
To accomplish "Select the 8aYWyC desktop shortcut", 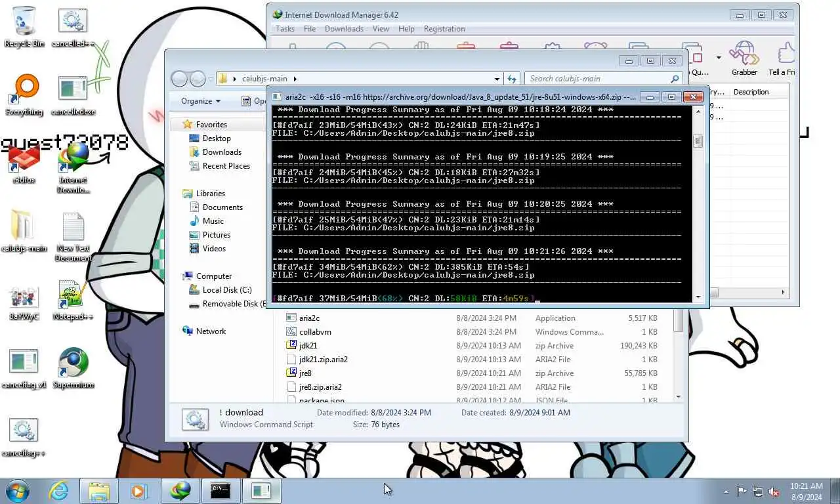I will 24,302.
